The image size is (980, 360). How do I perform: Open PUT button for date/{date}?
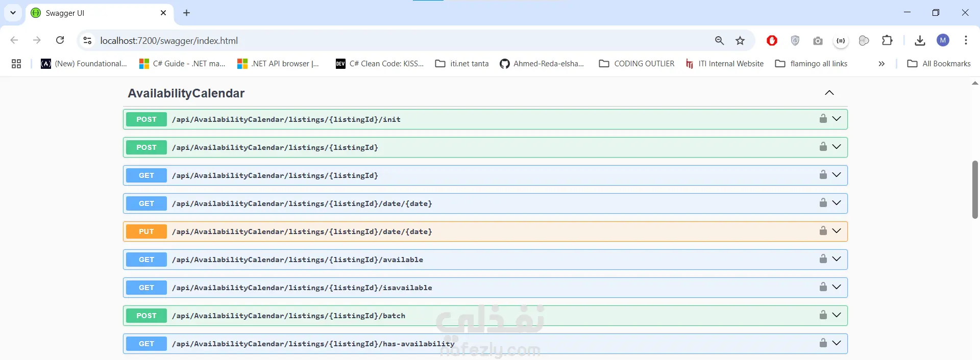(x=146, y=232)
